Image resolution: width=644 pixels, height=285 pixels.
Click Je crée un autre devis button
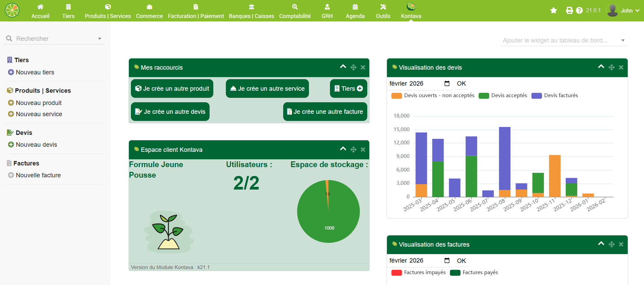170,112
